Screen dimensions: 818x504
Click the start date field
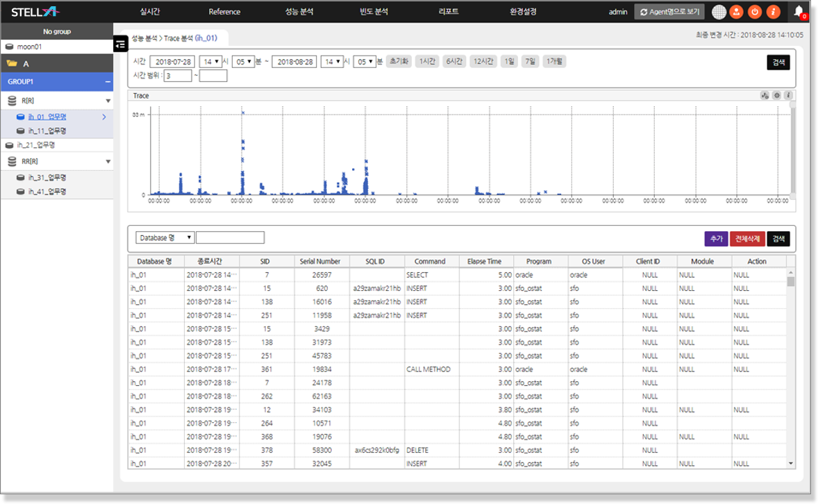pos(172,62)
